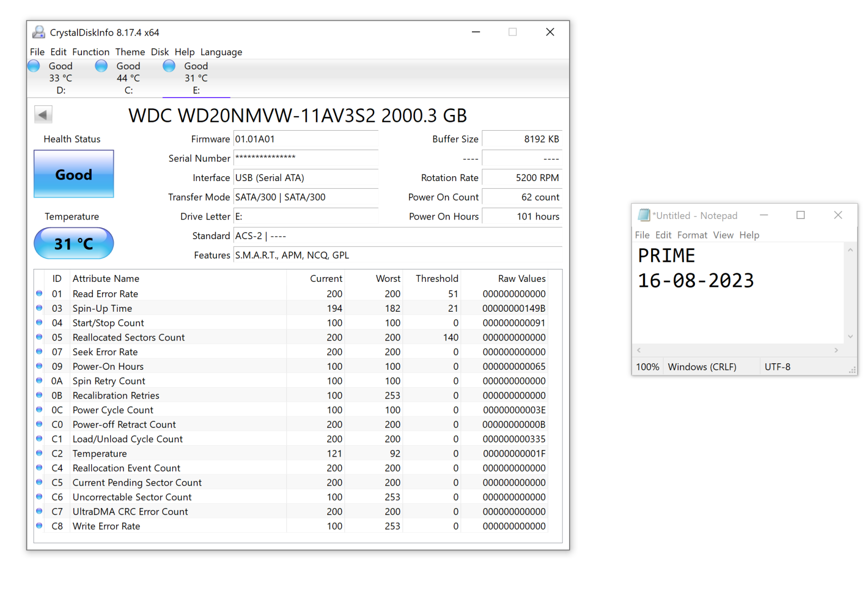Open the Language menu
This screenshot has height=598, width=868.
221,52
